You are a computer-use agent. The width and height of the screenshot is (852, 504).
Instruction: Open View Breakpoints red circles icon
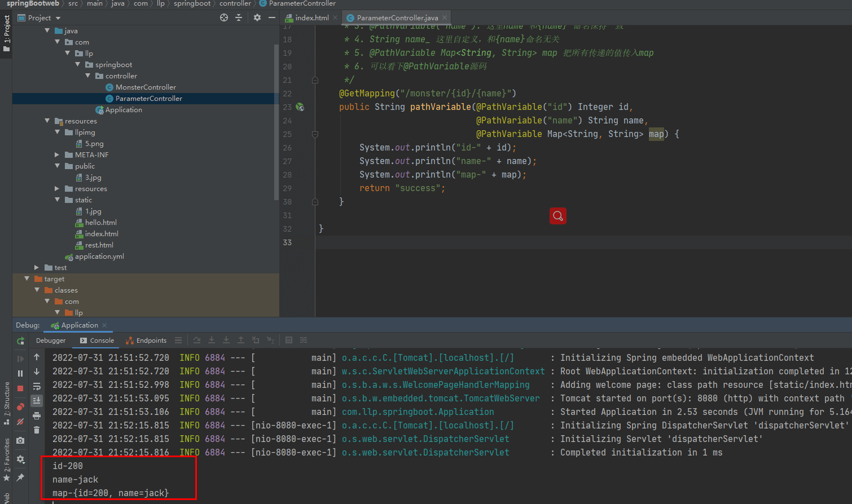(20, 406)
